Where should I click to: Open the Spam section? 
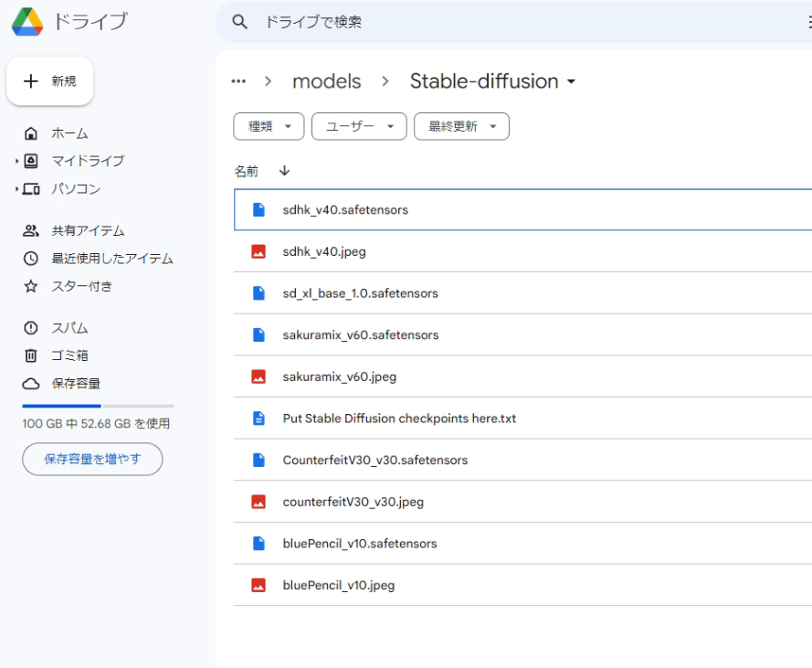(69, 328)
